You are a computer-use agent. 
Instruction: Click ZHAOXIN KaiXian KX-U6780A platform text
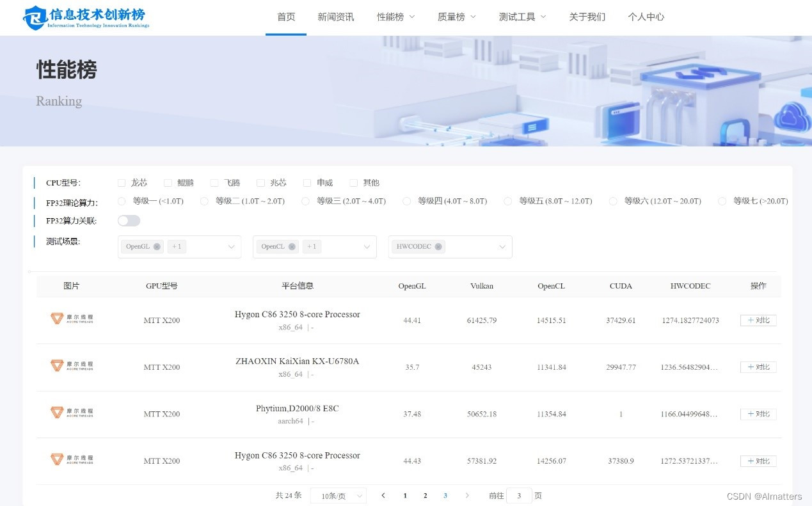click(x=298, y=361)
